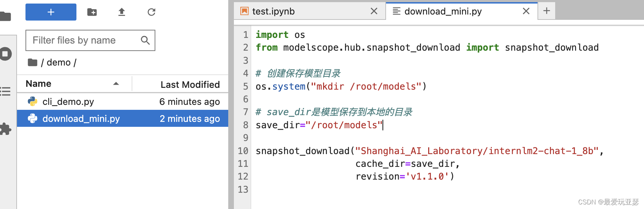Image resolution: width=644 pixels, height=209 pixels.
Task: Click line number 1 in editor gutter
Action: (x=246, y=35)
